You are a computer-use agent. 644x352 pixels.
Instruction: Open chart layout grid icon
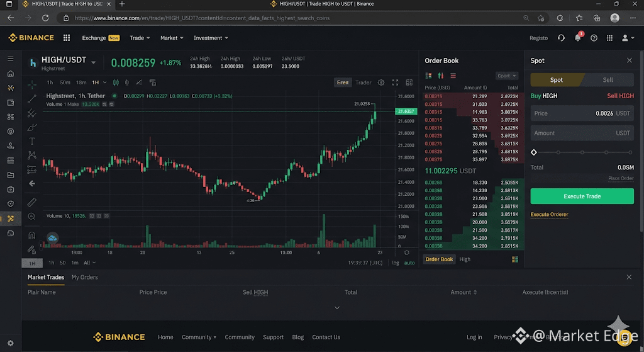click(x=409, y=82)
